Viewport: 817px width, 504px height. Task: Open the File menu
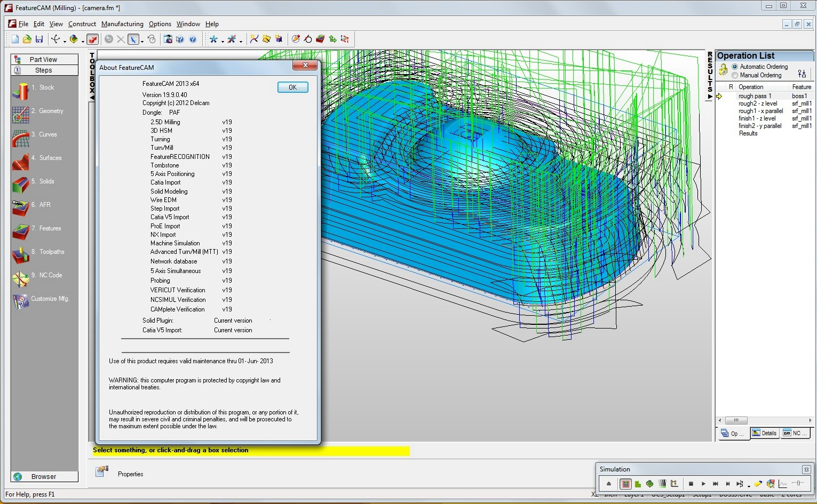click(x=23, y=24)
